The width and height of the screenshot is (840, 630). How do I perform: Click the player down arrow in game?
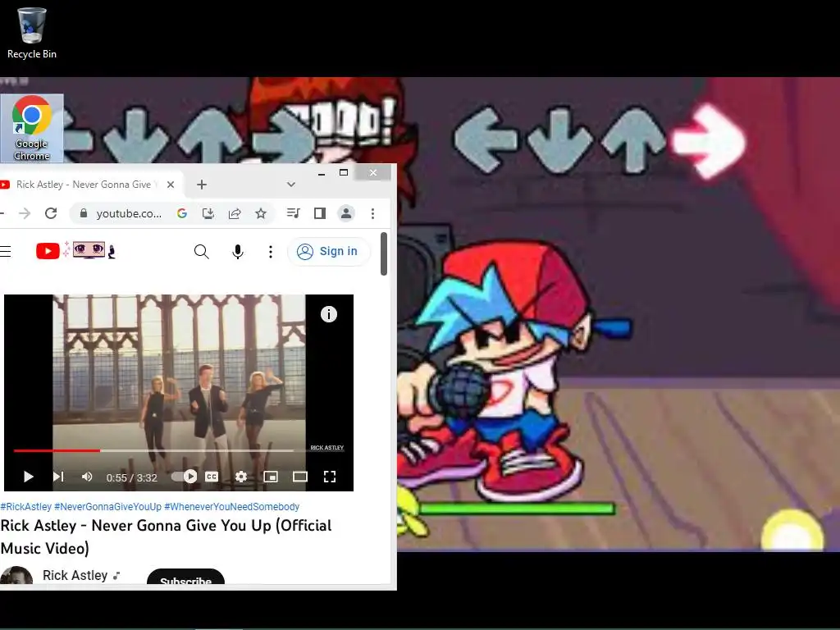[x=560, y=140]
